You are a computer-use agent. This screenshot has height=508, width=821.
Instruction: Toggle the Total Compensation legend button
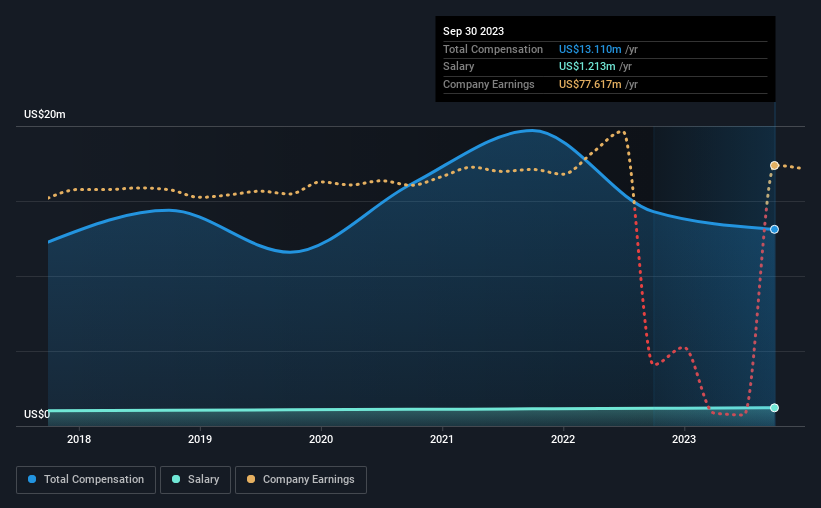[x=86, y=480]
